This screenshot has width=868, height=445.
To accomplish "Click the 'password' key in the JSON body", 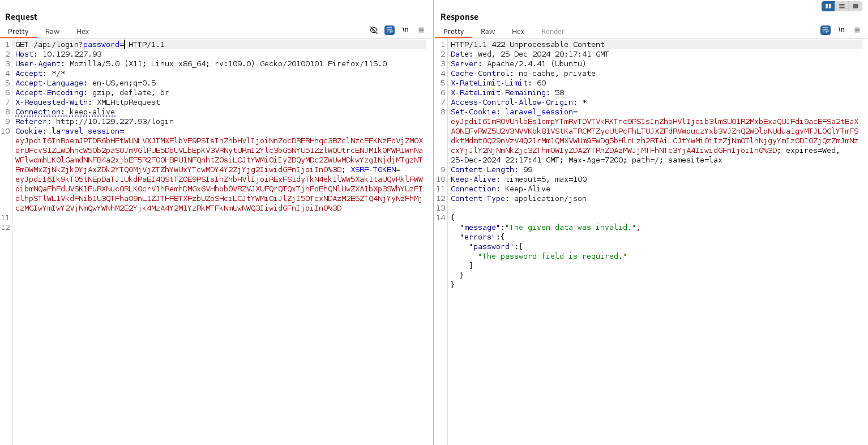I will point(491,246).
